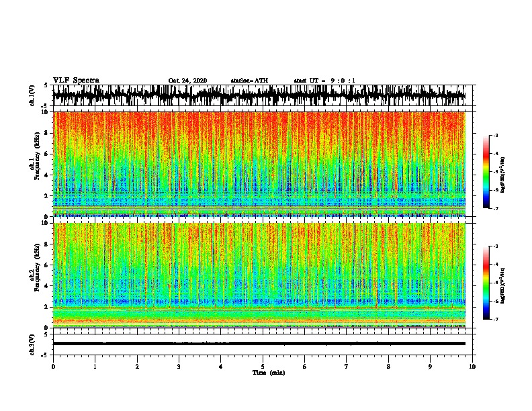Click the ch.1 frequency tick "2"
The width and height of the screenshot is (532, 411).
(x=46, y=195)
